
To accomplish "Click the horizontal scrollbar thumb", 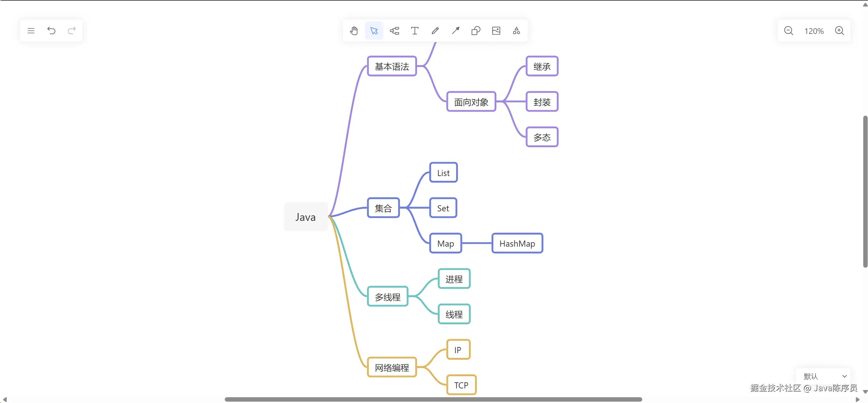I will pos(433,399).
